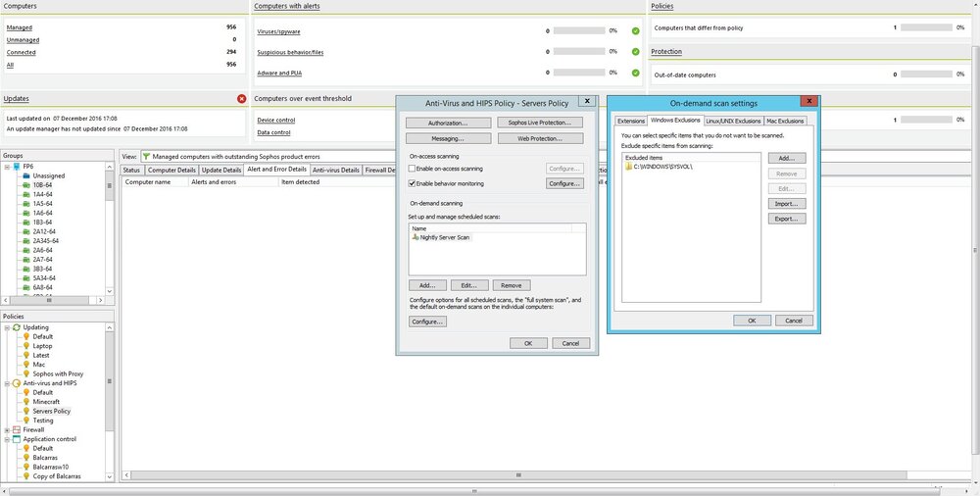This screenshot has height=496, width=980.
Task: Click the green check beside Viruses/spyware
Action: 636,31
